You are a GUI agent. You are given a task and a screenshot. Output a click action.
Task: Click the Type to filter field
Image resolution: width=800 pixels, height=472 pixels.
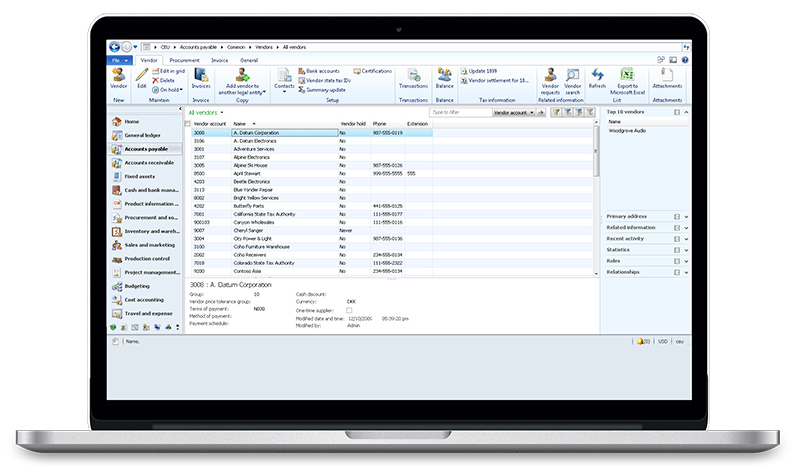(x=458, y=113)
